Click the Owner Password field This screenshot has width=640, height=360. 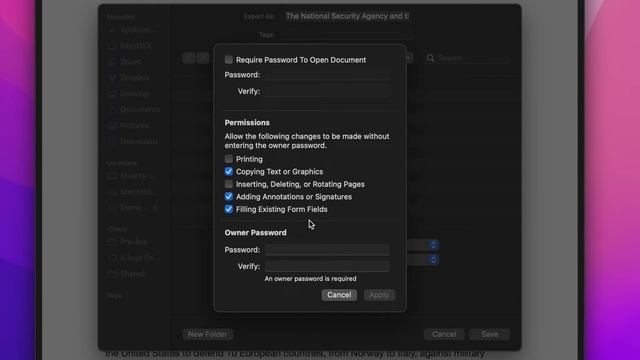(327, 250)
